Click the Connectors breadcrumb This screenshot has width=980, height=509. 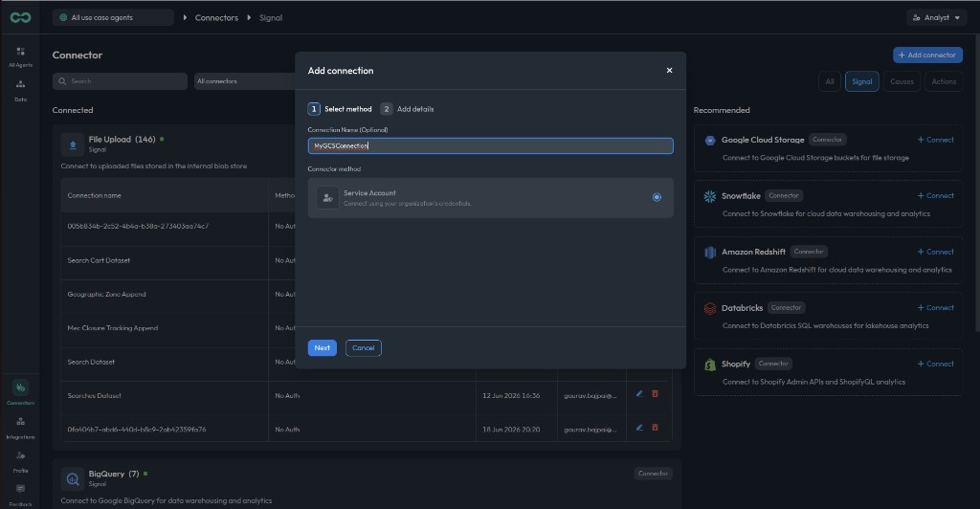pyautogui.click(x=216, y=17)
